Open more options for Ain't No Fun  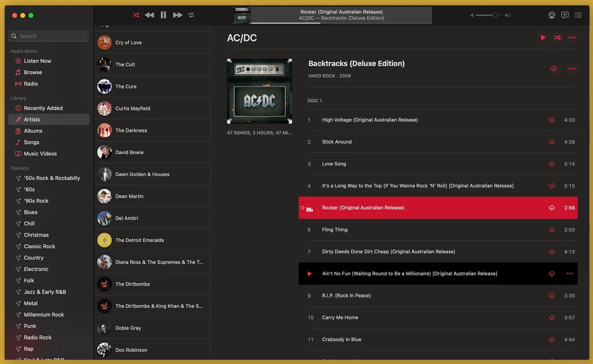click(569, 274)
